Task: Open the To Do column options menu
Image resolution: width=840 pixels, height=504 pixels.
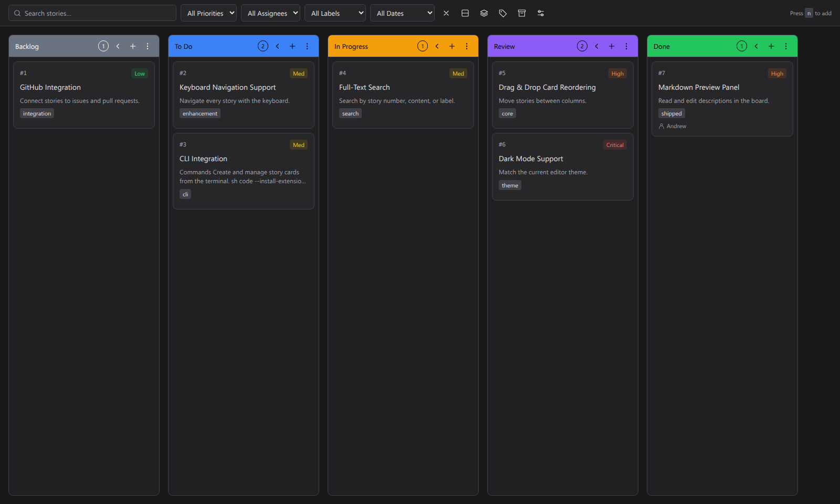Action: tap(307, 46)
